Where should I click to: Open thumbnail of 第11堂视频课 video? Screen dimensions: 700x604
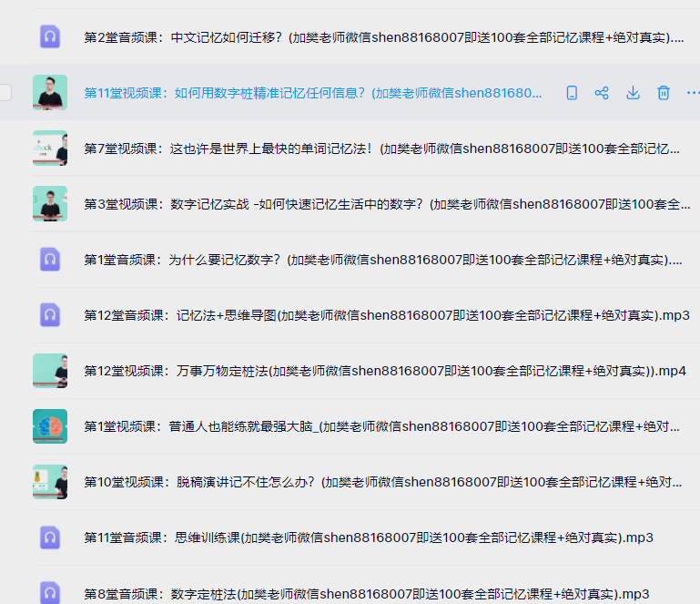[50, 93]
